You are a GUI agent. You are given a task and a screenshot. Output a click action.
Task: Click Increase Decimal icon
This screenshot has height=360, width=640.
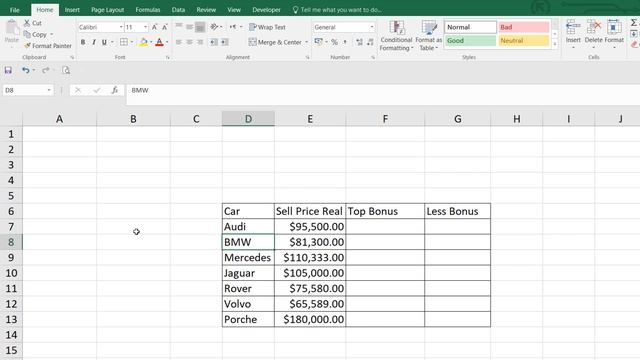click(359, 42)
